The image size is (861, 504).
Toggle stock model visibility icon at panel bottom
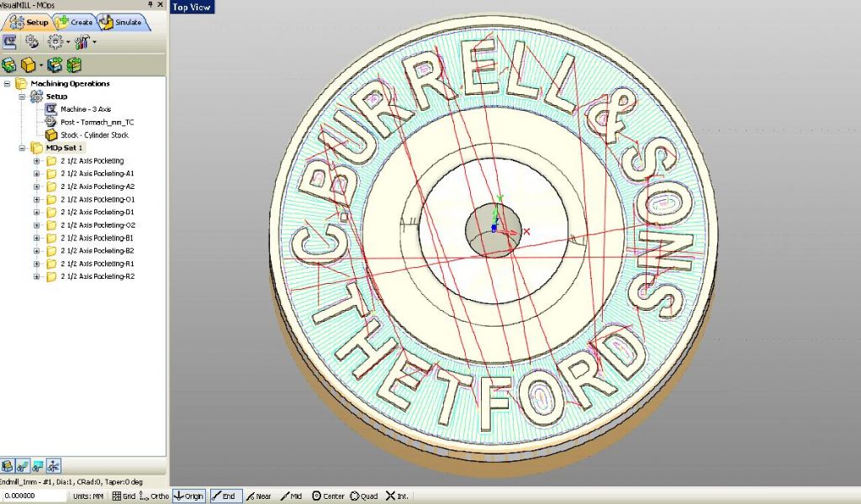7,466
